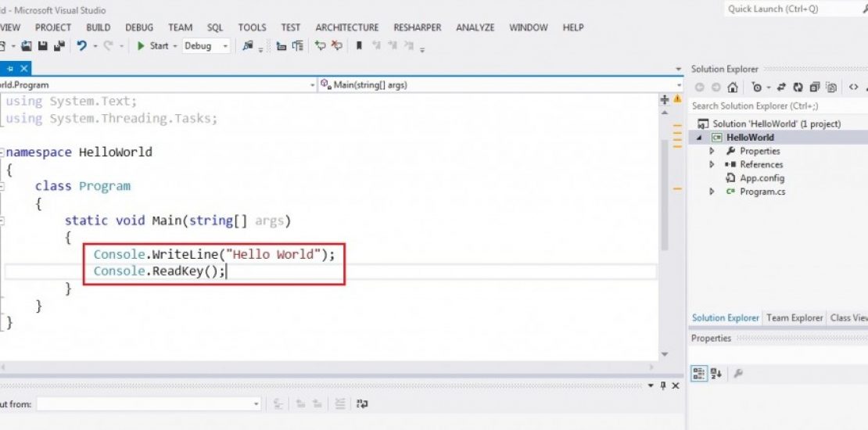
Task: Expand the Program.cs tree node
Action: pos(712,192)
